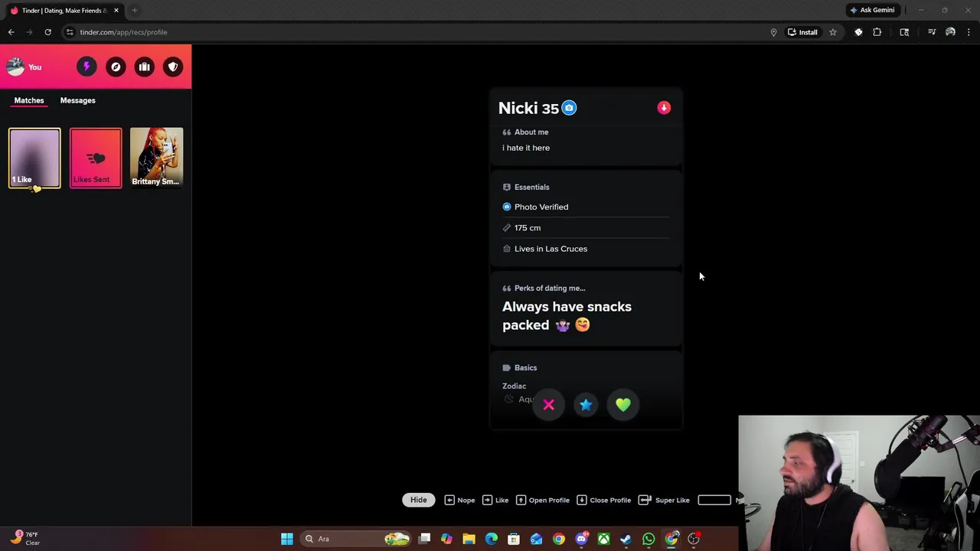Click the green Like heart button
Screen dimensions: 980x551
(x=623, y=405)
